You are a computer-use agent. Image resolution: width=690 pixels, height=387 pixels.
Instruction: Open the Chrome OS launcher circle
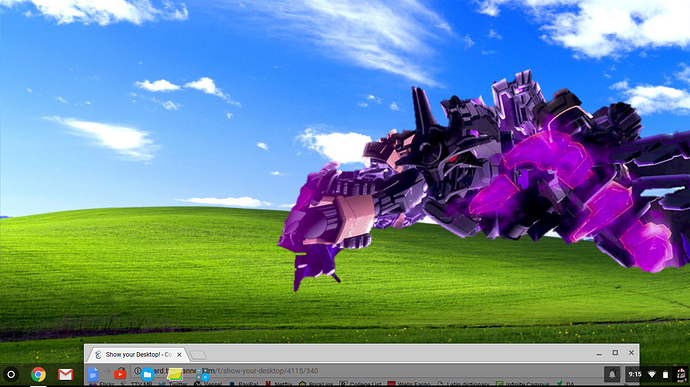tap(11, 375)
